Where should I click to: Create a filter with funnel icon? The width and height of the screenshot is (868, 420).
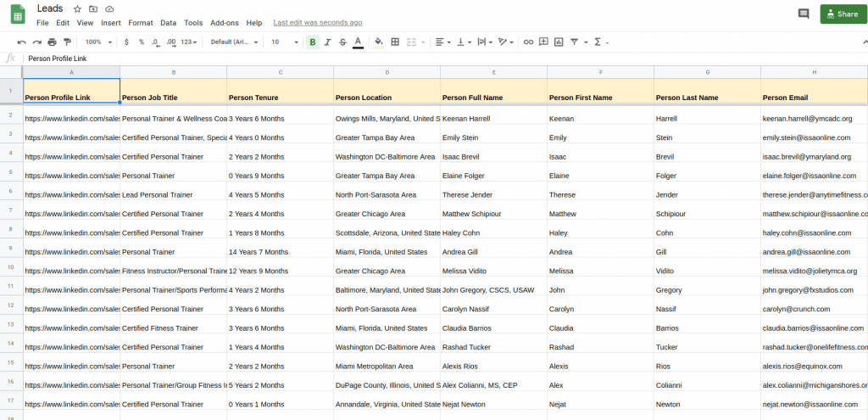[x=574, y=42]
